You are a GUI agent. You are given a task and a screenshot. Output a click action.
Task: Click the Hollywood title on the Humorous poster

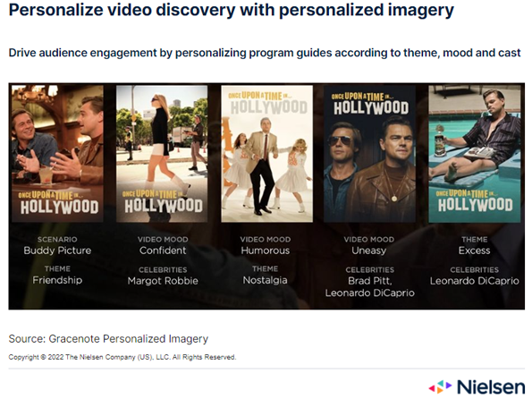pos(268,103)
